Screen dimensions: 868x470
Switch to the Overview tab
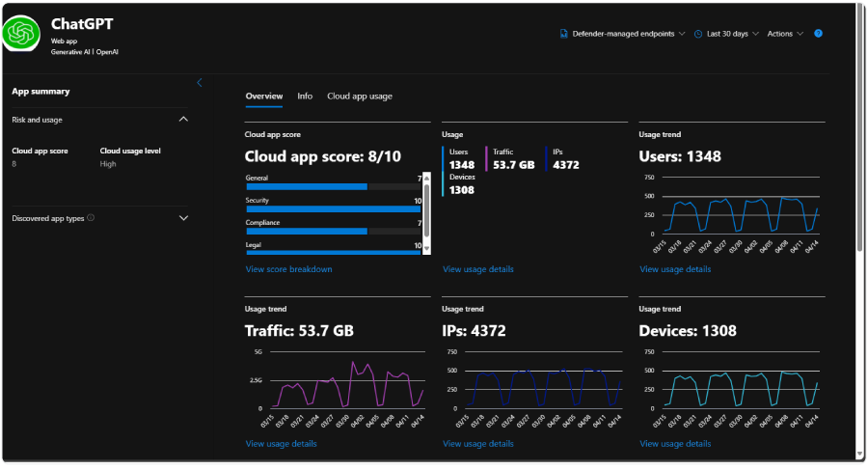(x=264, y=96)
